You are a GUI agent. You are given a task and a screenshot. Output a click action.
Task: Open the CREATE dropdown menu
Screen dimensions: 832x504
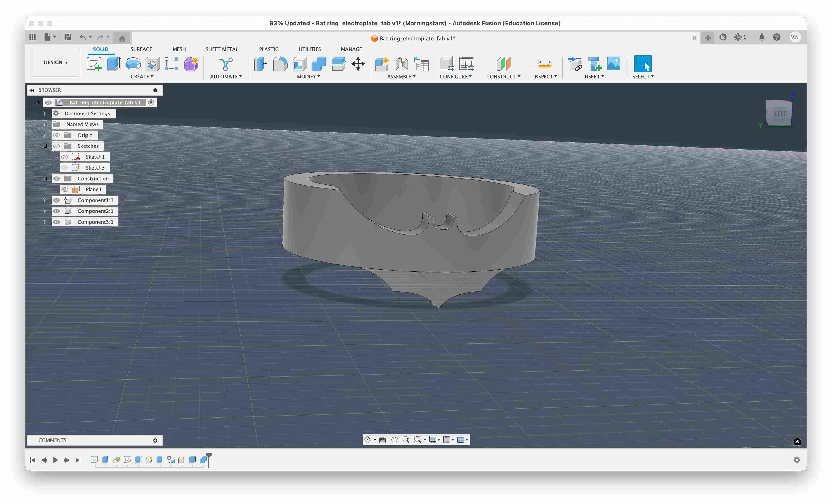(142, 77)
